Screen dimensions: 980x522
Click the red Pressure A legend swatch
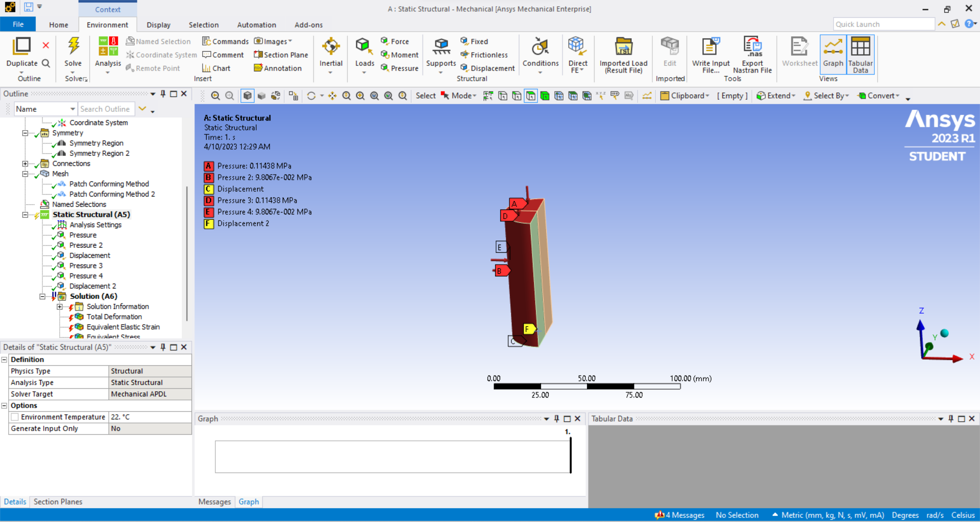[208, 166]
